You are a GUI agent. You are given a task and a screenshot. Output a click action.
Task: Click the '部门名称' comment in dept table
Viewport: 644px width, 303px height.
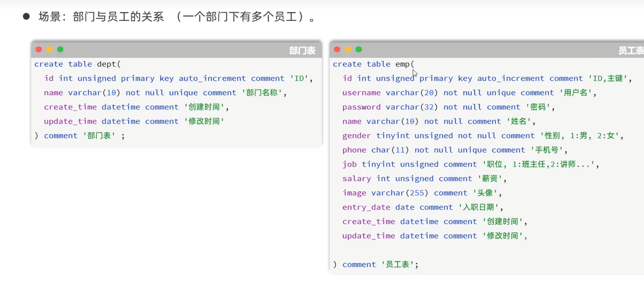pyautogui.click(x=262, y=93)
